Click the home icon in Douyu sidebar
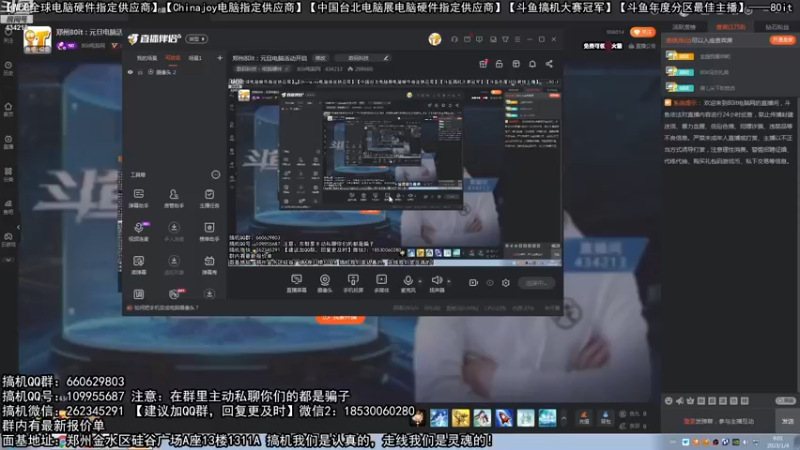 click(8, 109)
